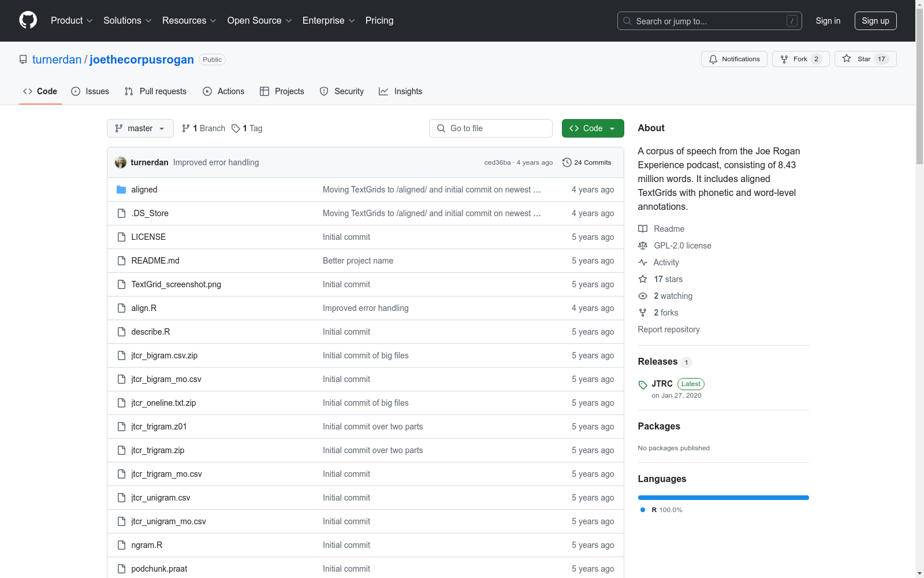Click the star icon next to 17 stars
Image resolution: width=924 pixels, height=578 pixels.
(x=643, y=279)
